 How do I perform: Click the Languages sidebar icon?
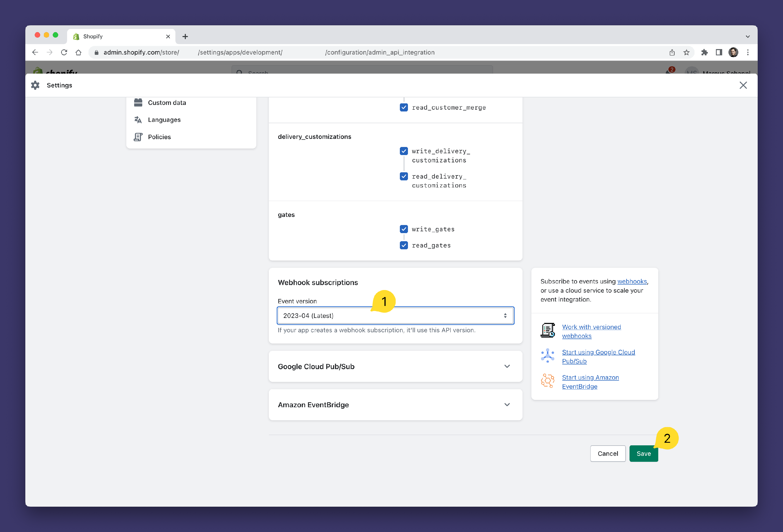(138, 120)
